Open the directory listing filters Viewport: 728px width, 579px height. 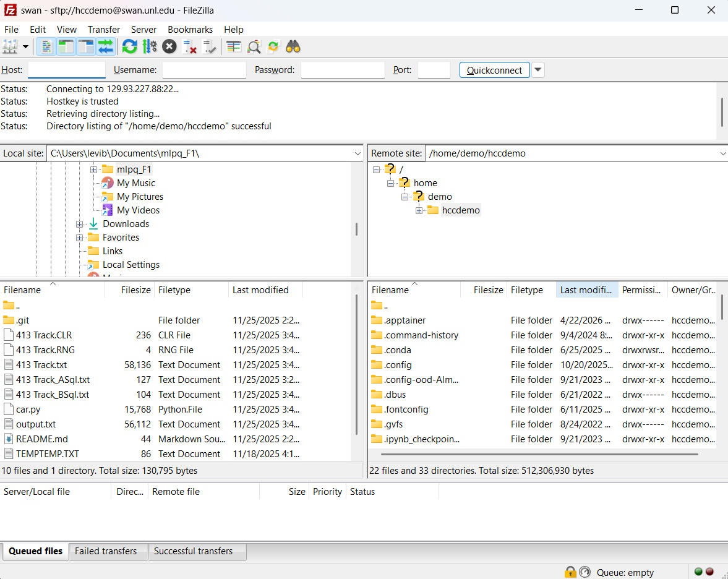(x=233, y=46)
